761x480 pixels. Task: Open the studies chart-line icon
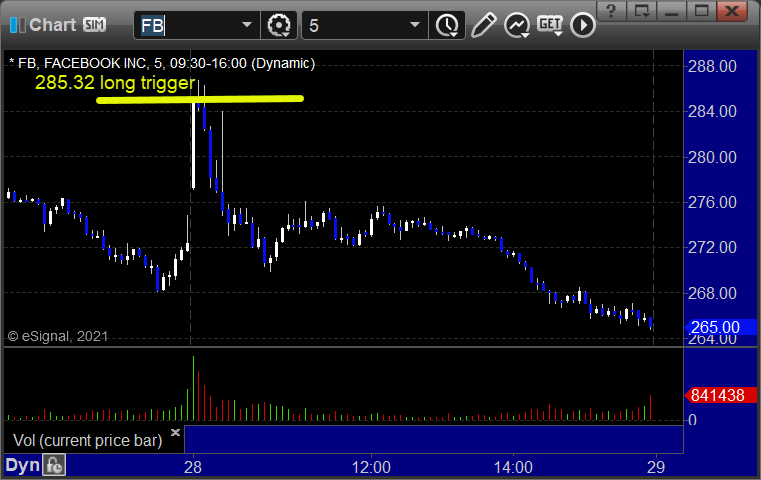pos(517,25)
